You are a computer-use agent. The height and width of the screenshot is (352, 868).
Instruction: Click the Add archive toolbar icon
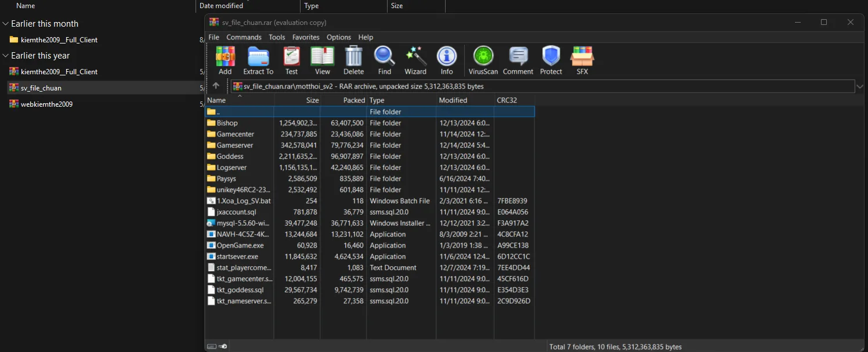(x=225, y=60)
